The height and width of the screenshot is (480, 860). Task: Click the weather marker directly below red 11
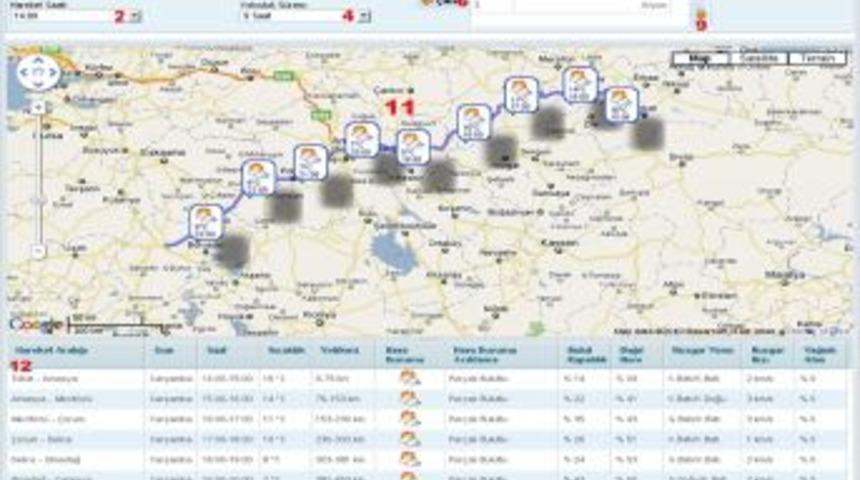[413, 146]
